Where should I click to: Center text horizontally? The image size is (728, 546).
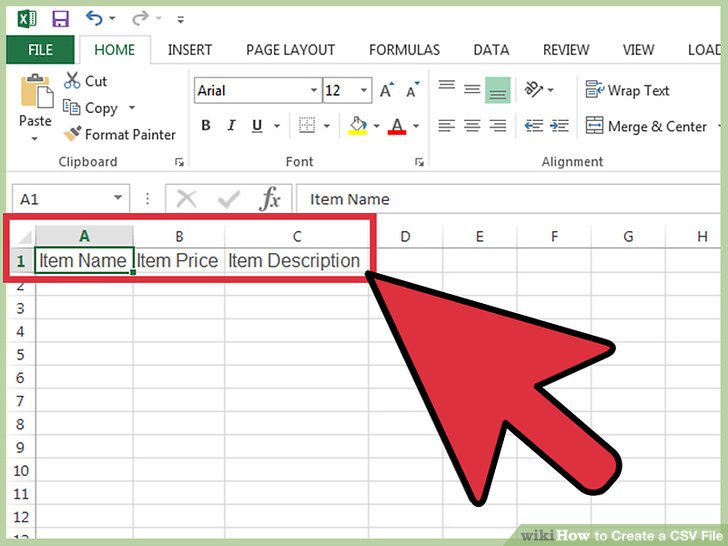point(472,125)
